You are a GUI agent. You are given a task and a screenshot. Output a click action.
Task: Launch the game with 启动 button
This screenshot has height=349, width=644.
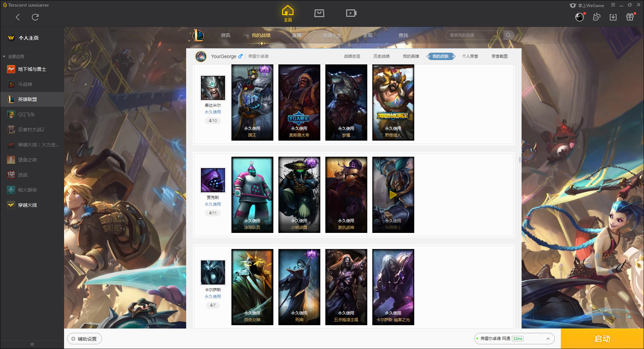[x=602, y=339]
